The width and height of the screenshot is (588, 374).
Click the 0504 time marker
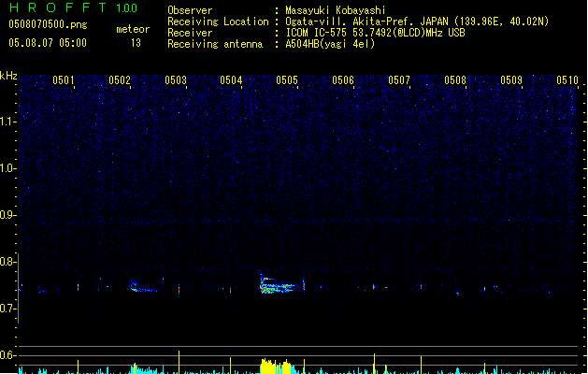point(231,80)
